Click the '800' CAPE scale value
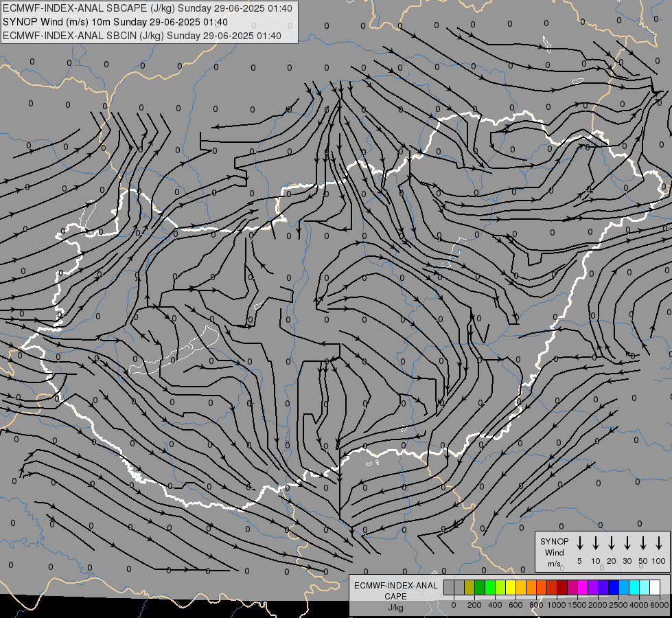Viewport: 672px width, 618px height. [x=536, y=605]
